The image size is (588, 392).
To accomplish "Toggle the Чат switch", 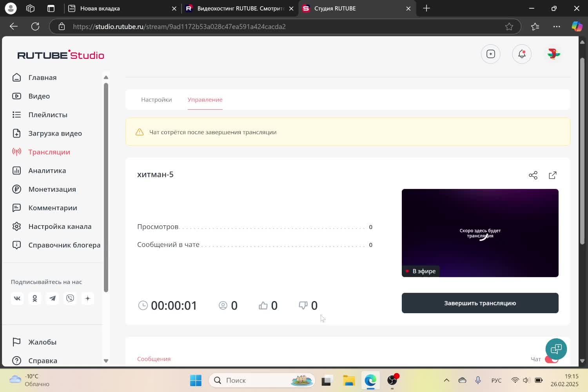I will point(552,359).
